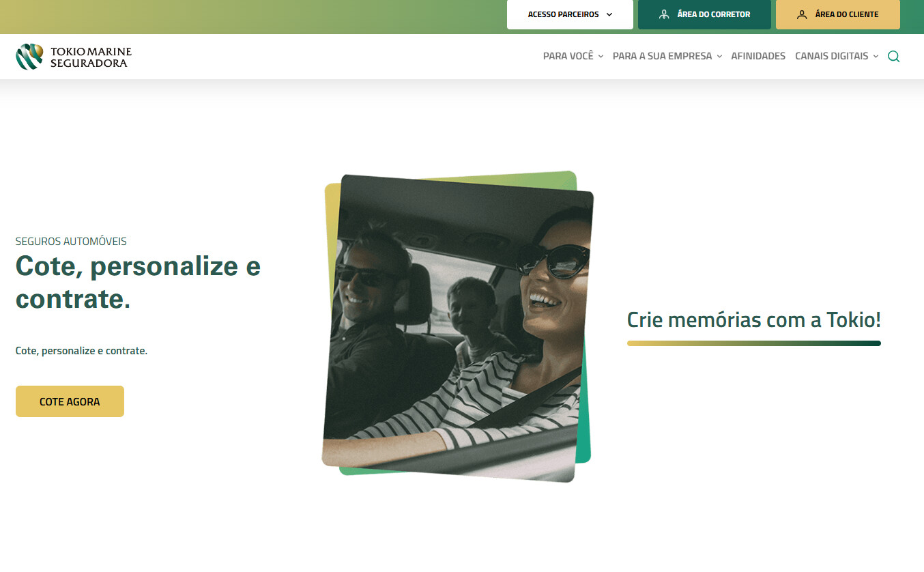This screenshot has height=572, width=924.
Task: Click the person icon in Área do Corretor
Action: click(664, 14)
